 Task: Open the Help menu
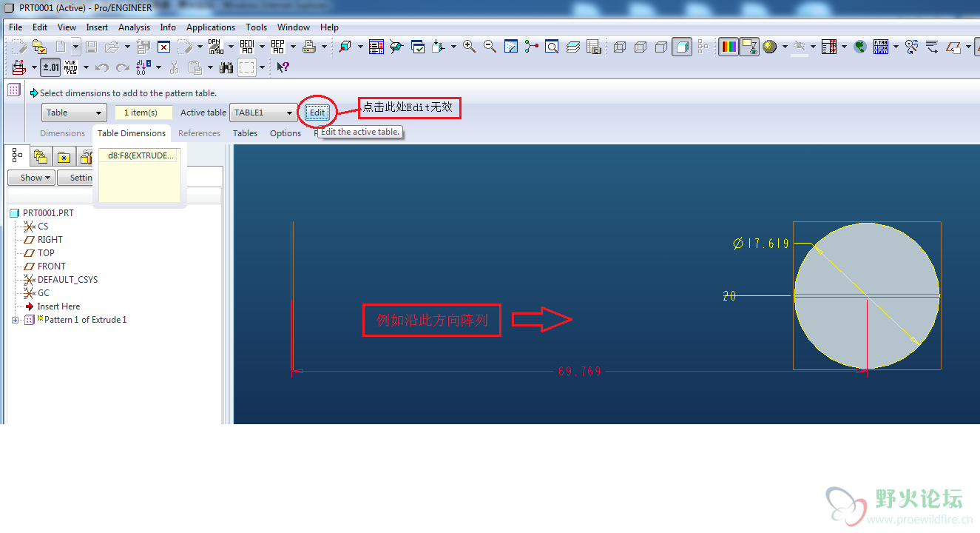(x=329, y=27)
